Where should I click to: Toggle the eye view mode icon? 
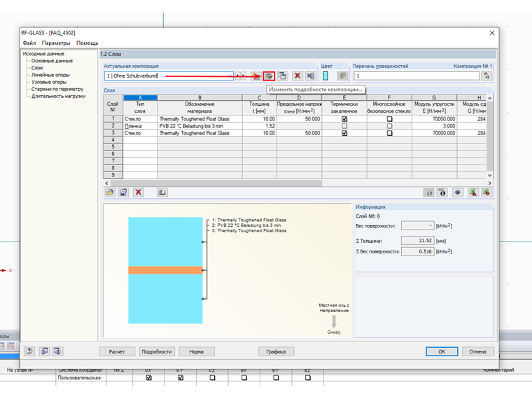pos(457,192)
